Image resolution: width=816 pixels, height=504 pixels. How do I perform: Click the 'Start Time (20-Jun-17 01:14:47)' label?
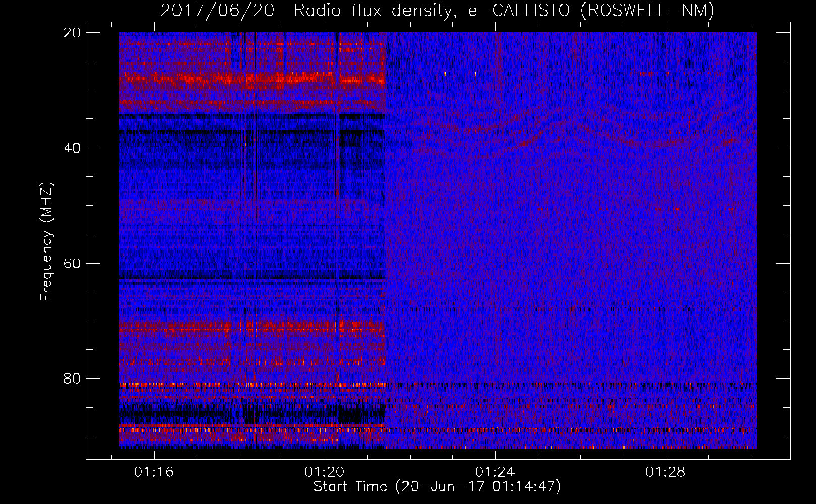click(x=437, y=487)
